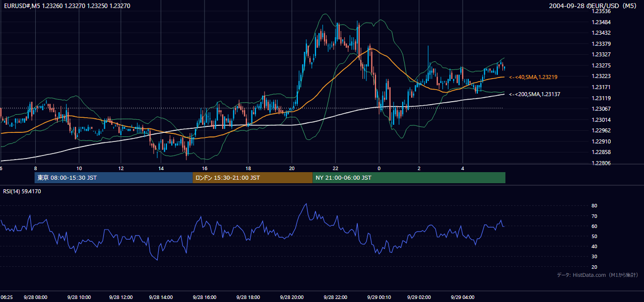Click RSI level 30 on the RSI axis
Viewport: 644px width, 302px height.
tap(594, 257)
